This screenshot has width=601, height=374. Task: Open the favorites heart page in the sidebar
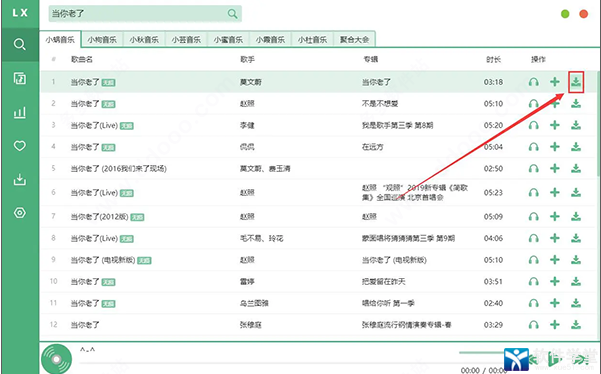click(20, 146)
